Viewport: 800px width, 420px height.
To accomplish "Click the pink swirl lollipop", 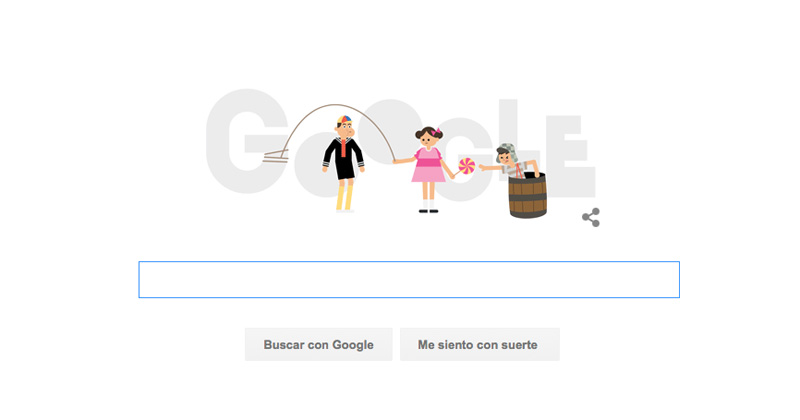I will (x=466, y=166).
